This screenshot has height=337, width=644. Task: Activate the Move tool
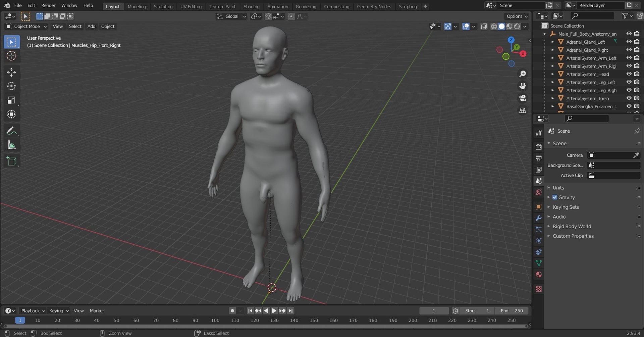click(x=11, y=72)
